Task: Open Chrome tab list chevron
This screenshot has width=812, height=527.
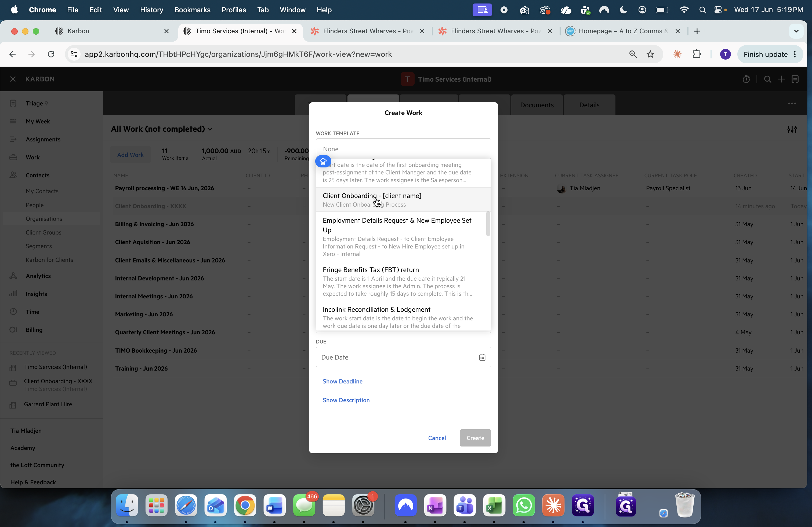Action: point(796,31)
